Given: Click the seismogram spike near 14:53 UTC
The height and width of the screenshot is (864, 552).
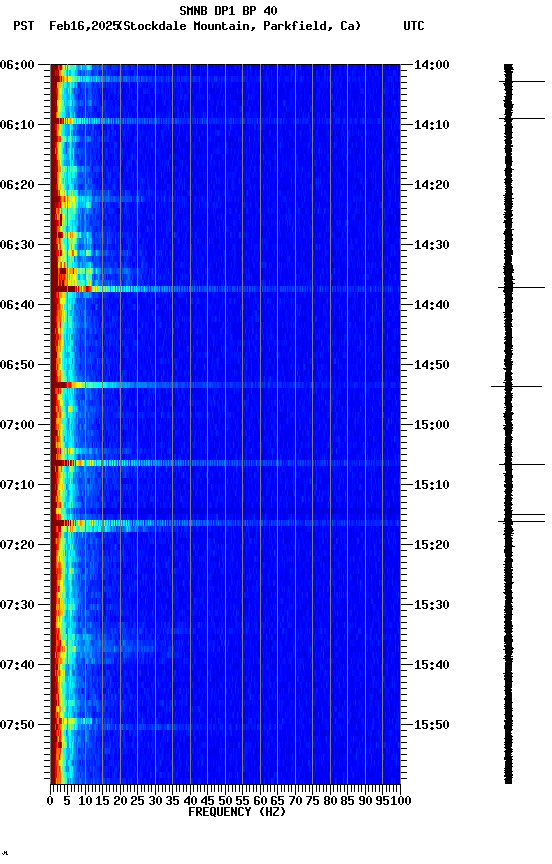Looking at the screenshot, I should click(516, 387).
